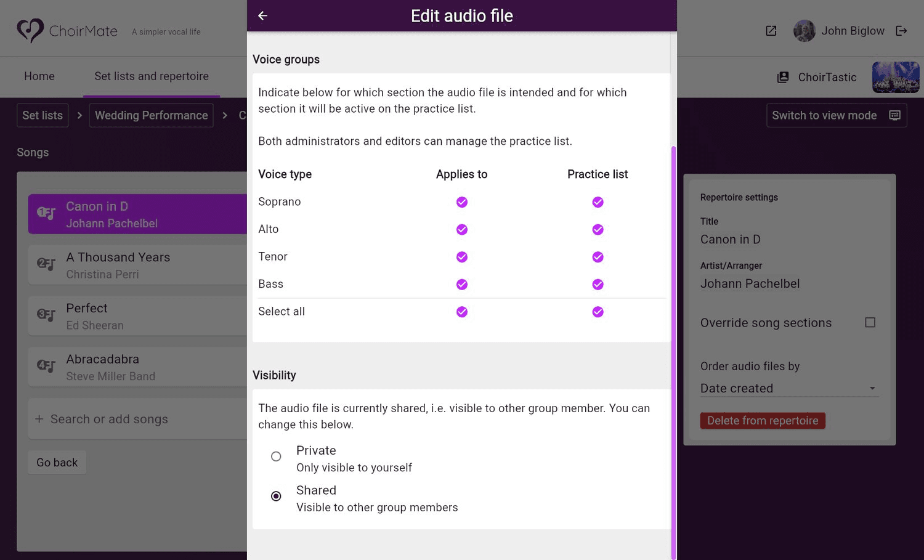Click the plus icon next to Search or add songs

39,419
